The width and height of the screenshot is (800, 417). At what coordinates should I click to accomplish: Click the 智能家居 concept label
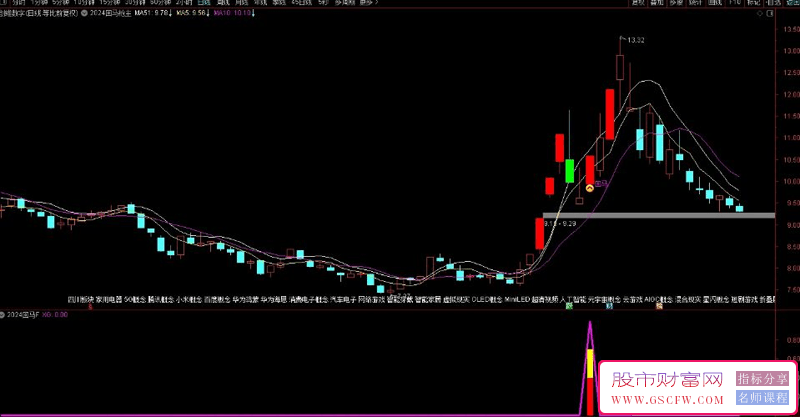pyautogui.click(x=428, y=300)
